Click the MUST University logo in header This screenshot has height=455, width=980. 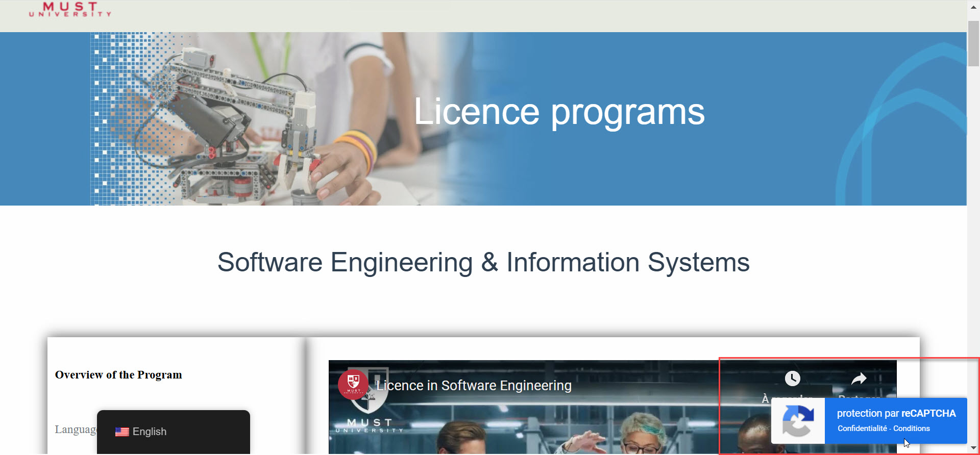70,9
